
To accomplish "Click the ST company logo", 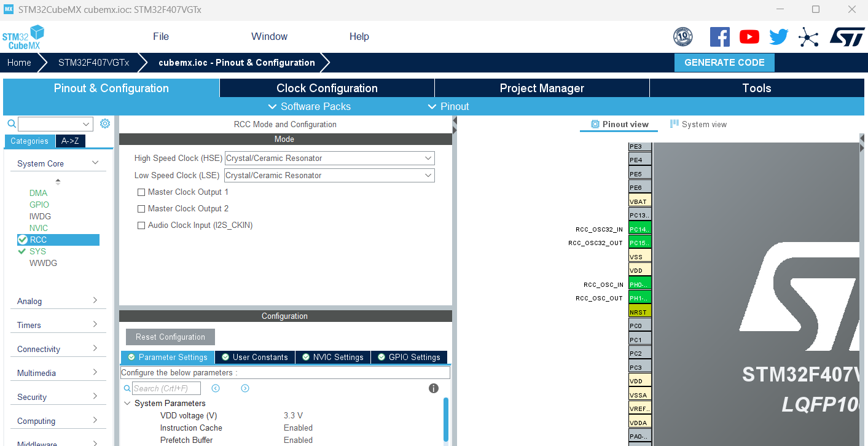I will (x=847, y=36).
